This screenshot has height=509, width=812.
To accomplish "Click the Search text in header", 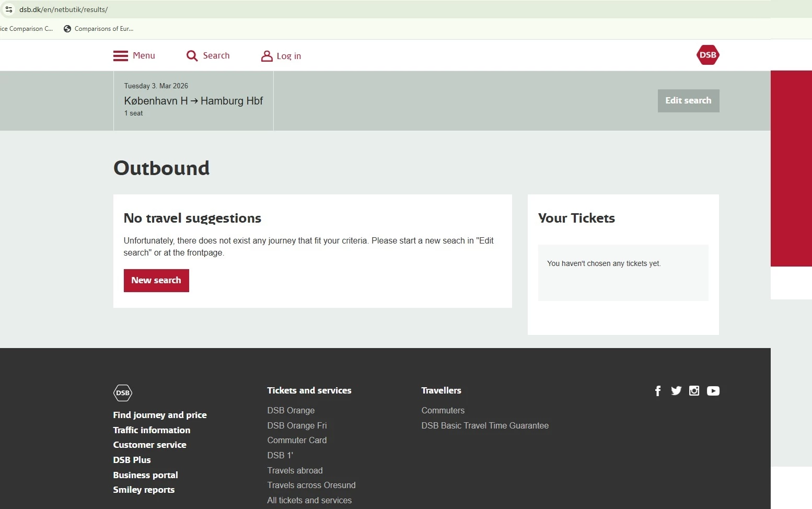I will coord(216,56).
